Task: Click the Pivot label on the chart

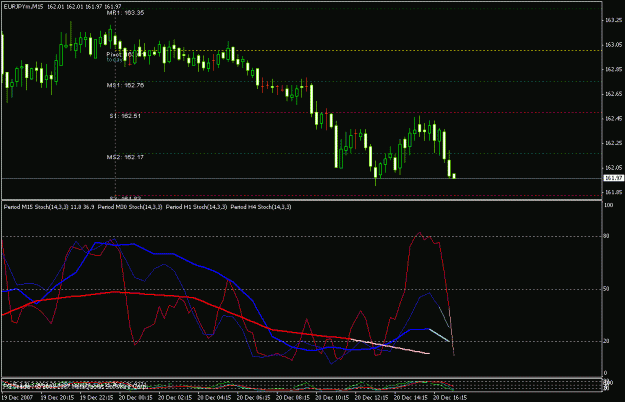Action: click(114, 54)
